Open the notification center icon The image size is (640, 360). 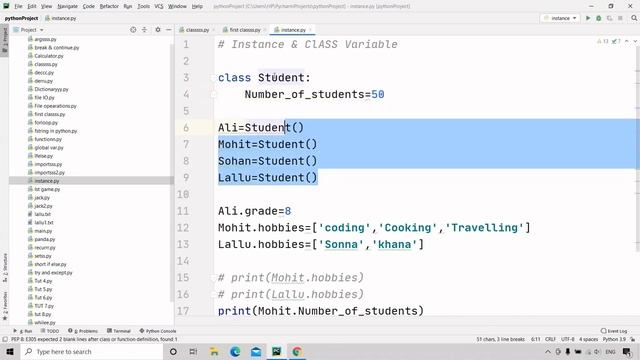[627, 352]
